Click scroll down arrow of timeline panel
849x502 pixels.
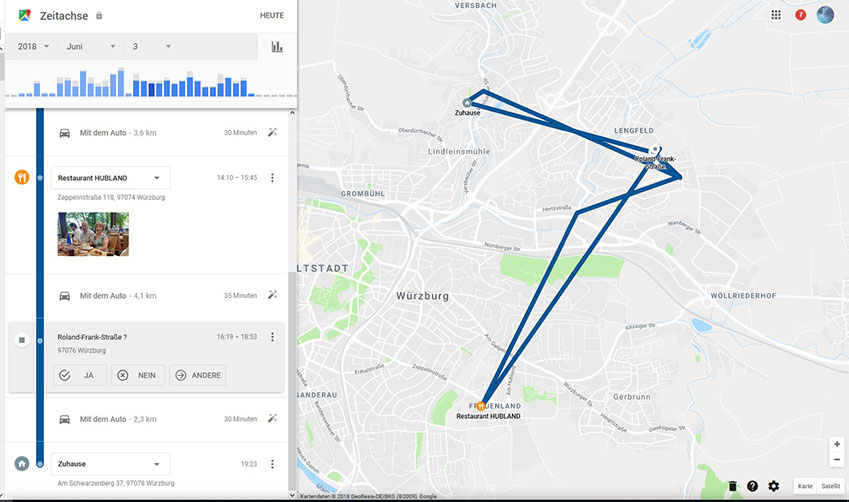(x=292, y=495)
